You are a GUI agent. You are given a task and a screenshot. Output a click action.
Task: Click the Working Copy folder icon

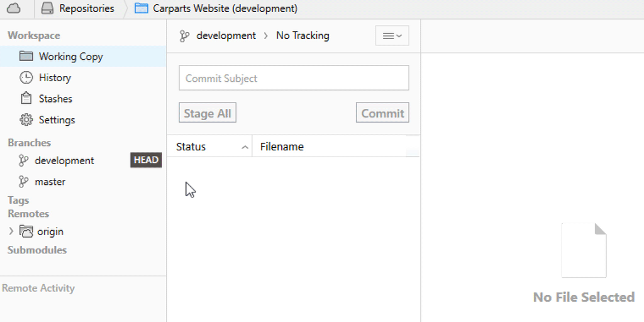click(x=26, y=56)
